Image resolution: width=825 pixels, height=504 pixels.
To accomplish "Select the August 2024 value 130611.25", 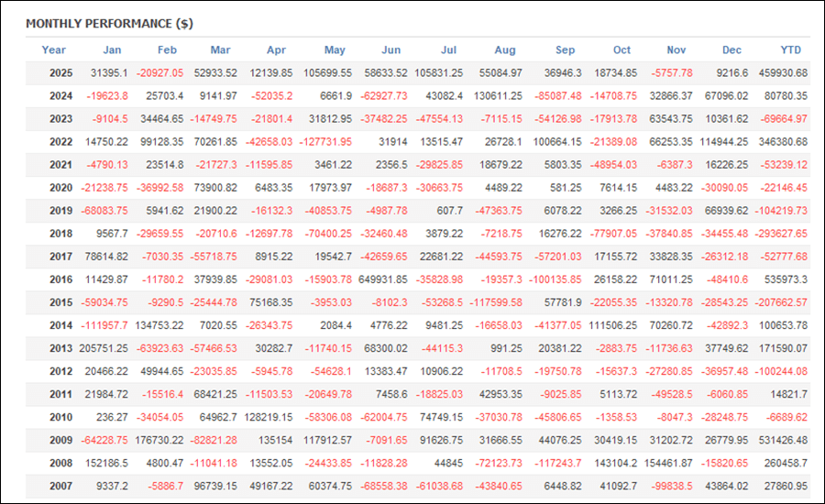I will (x=492, y=96).
